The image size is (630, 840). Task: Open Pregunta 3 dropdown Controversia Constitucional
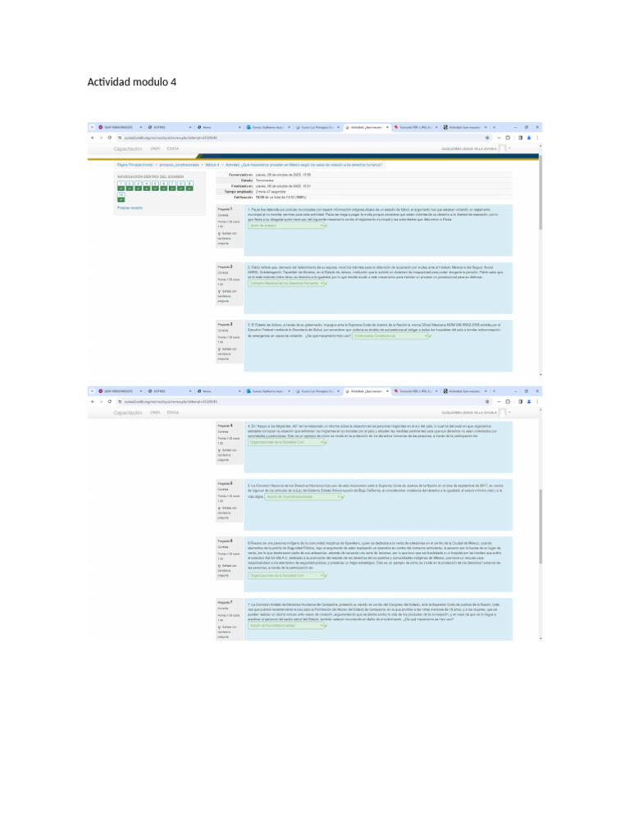(390, 336)
